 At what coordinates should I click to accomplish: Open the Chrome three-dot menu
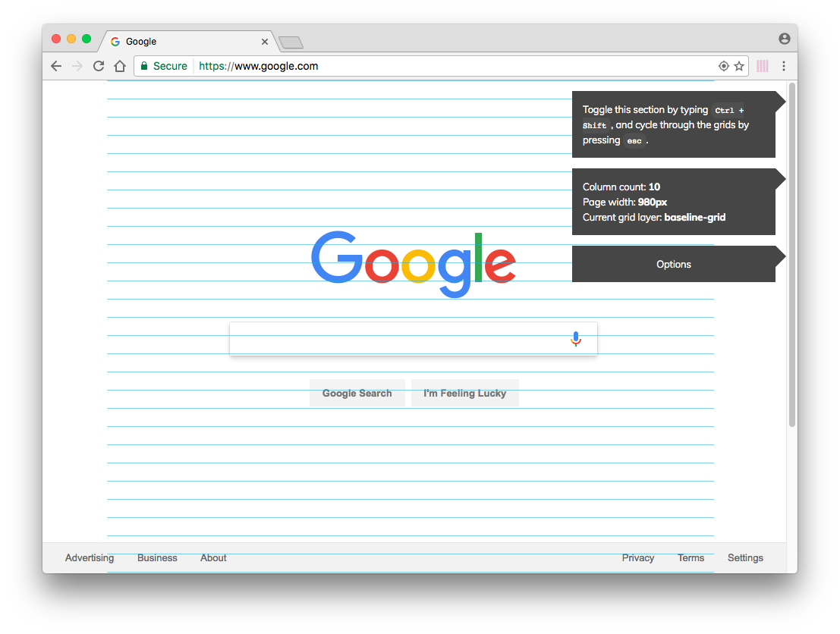pyautogui.click(x=784, y=66)
